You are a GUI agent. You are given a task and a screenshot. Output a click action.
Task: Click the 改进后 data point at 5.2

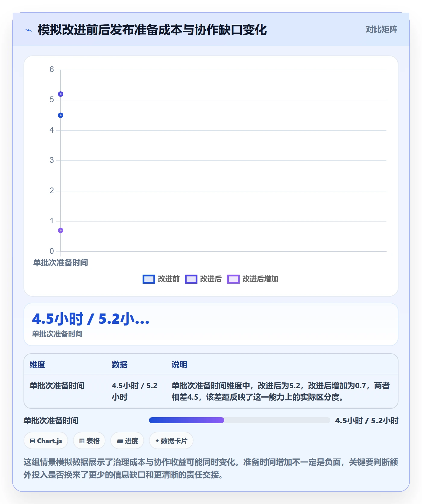coord(61,94)
